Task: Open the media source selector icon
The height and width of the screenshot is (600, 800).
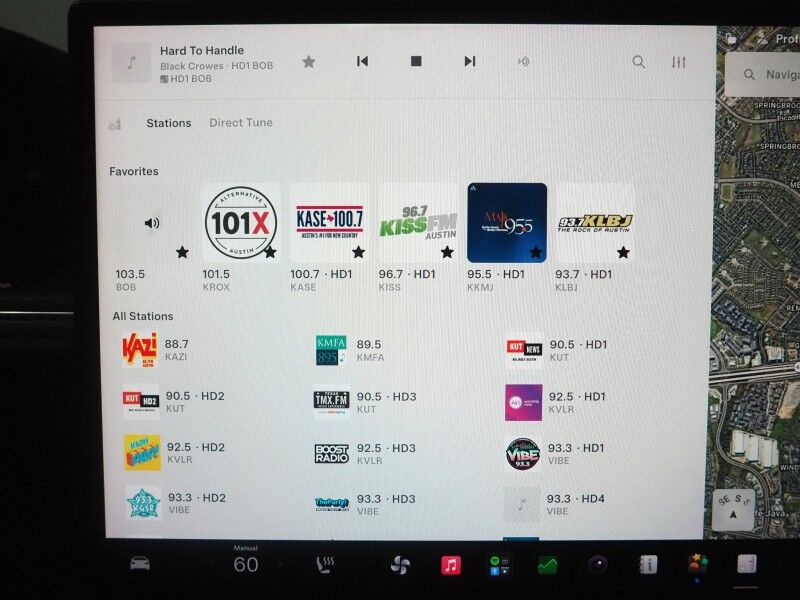Action: [115, 124]
